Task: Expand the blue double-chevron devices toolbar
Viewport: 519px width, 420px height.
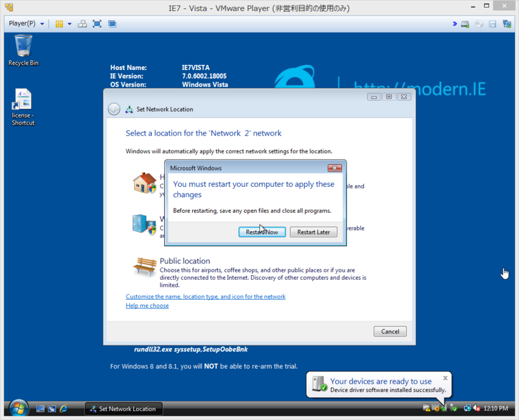Action: click(455, 24)
